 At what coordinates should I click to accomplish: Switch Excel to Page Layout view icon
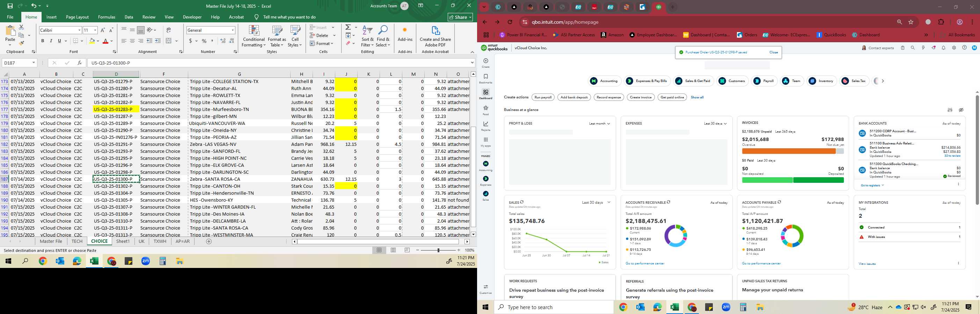[393, 250]
